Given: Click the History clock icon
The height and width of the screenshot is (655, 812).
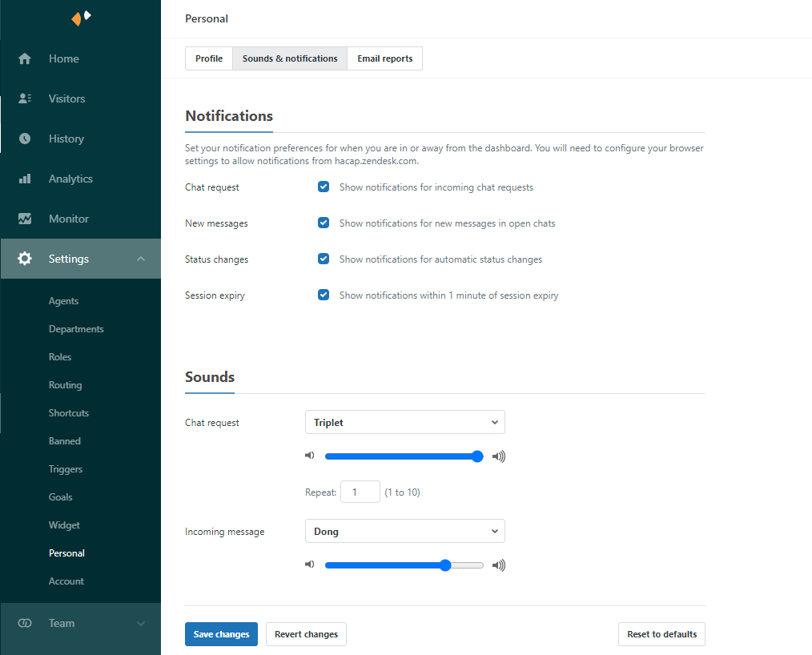Looking at the screenshot, I should point(25,139).
